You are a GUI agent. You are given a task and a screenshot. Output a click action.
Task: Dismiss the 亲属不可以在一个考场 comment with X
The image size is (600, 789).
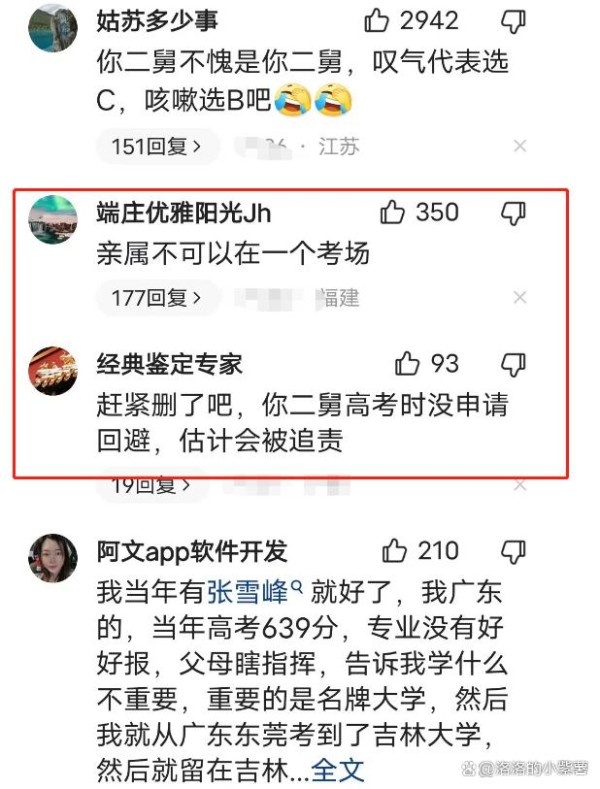(520, 297)
